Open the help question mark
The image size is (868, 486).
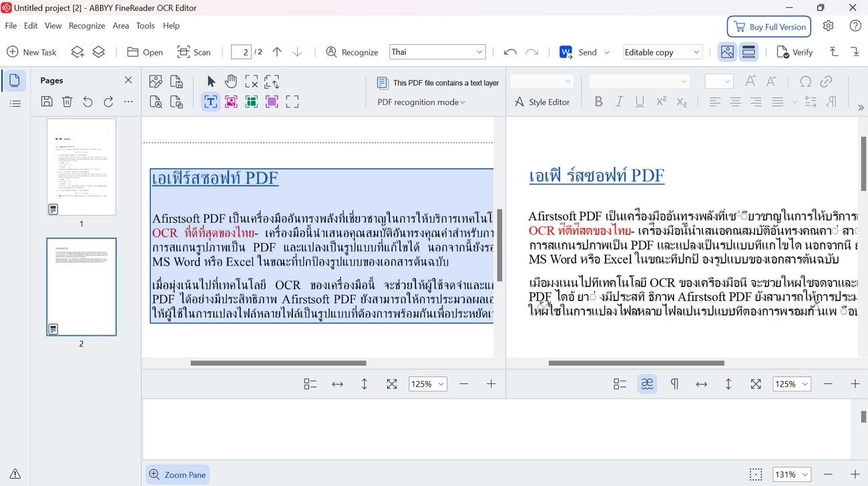855,26
